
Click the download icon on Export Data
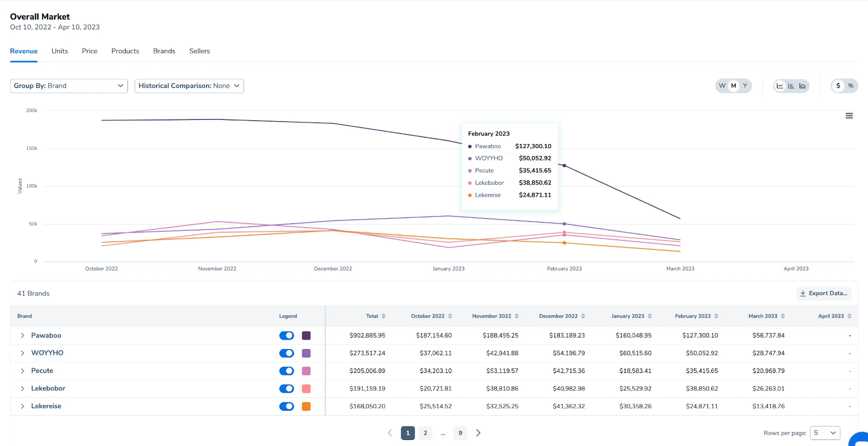(803, 293)
